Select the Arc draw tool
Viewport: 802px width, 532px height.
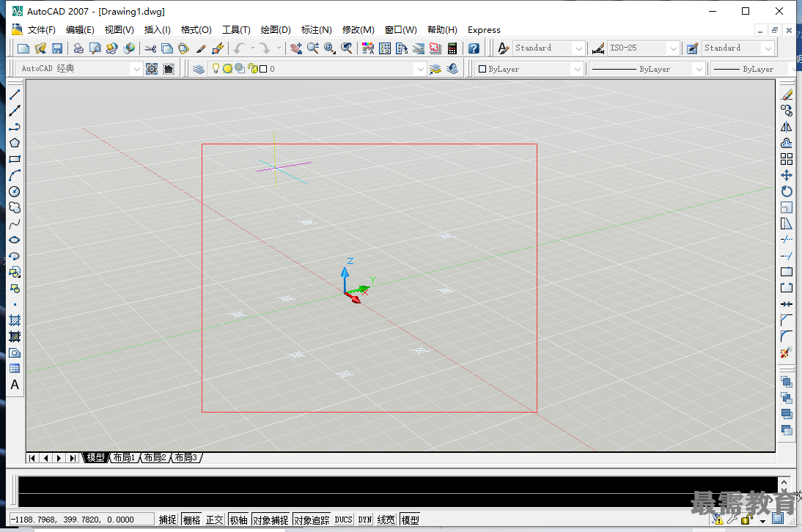pyautogui.click(x=15, y=175)
